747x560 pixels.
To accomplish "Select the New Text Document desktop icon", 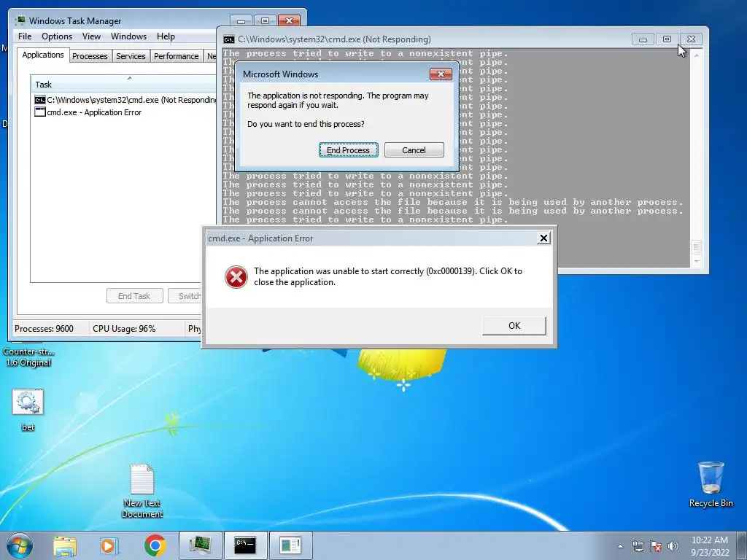I will tap(142, 491).
